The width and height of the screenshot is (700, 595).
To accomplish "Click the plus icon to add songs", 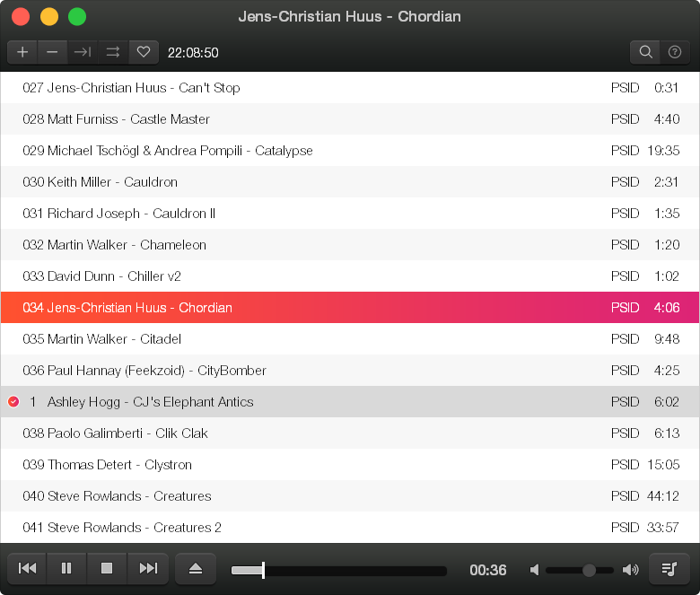I will point(22,52).
